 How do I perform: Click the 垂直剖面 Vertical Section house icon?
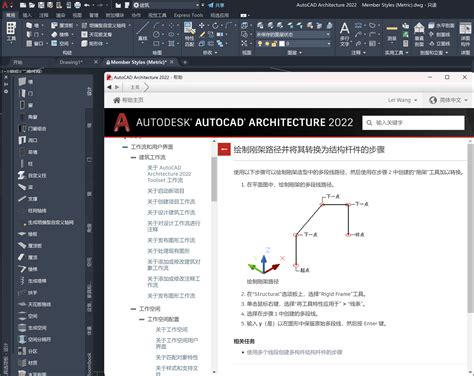(419, 34)
